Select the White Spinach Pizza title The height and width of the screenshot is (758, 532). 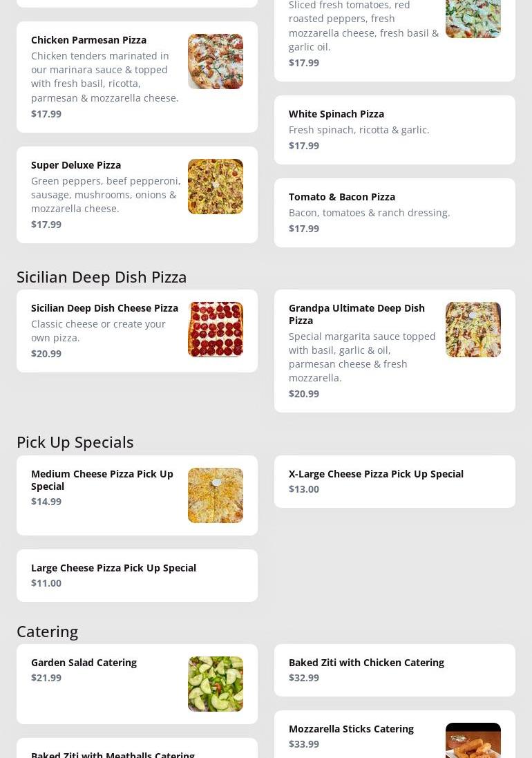(x=336, y=114)
